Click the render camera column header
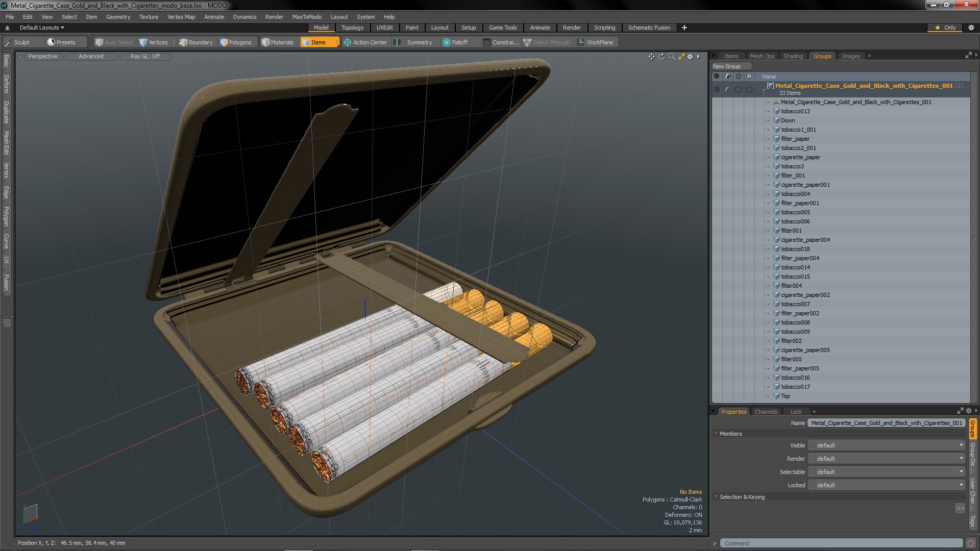Viewport: 980px width, 551px height. point(728,77)
